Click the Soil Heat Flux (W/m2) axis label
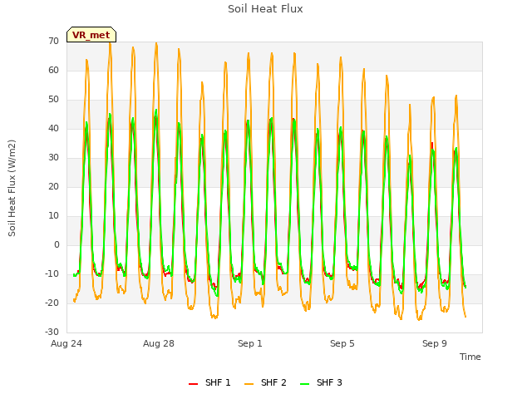The height and width of the screenshot is (399, 532). (12, 188)
